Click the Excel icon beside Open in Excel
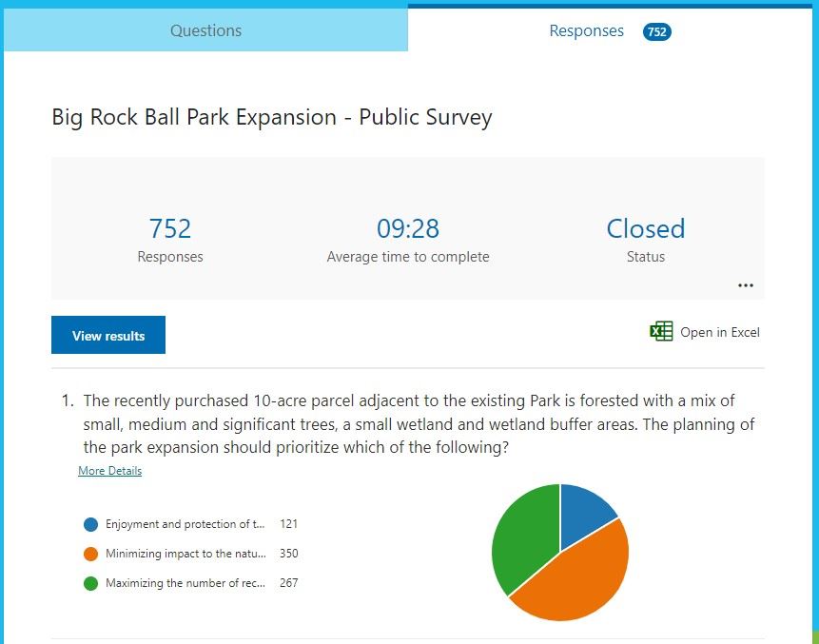The height and width of the screenshot is (644, 819). pyautogui.click(x=660, y=331)
